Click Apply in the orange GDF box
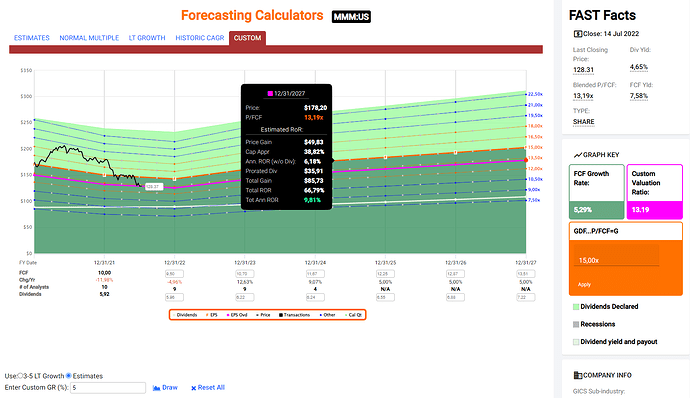690x398 pixels. (x=584, y=284)
